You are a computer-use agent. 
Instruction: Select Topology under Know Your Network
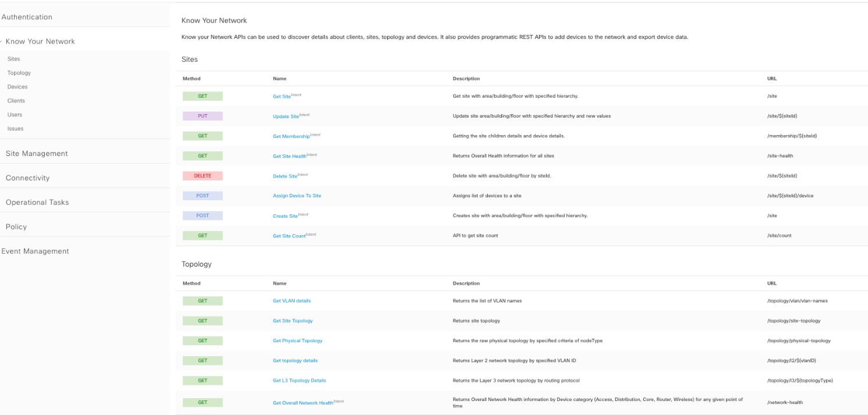click(19, 73)
